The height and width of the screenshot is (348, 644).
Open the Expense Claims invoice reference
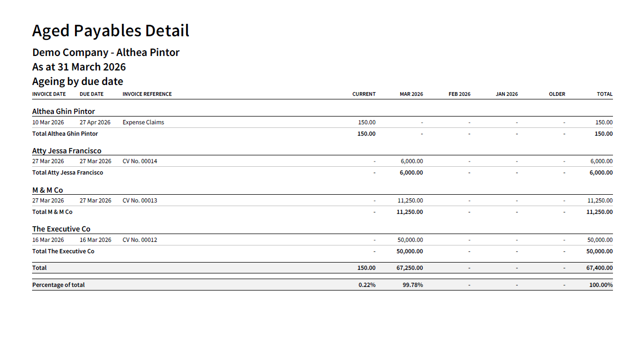click(143, 123)
